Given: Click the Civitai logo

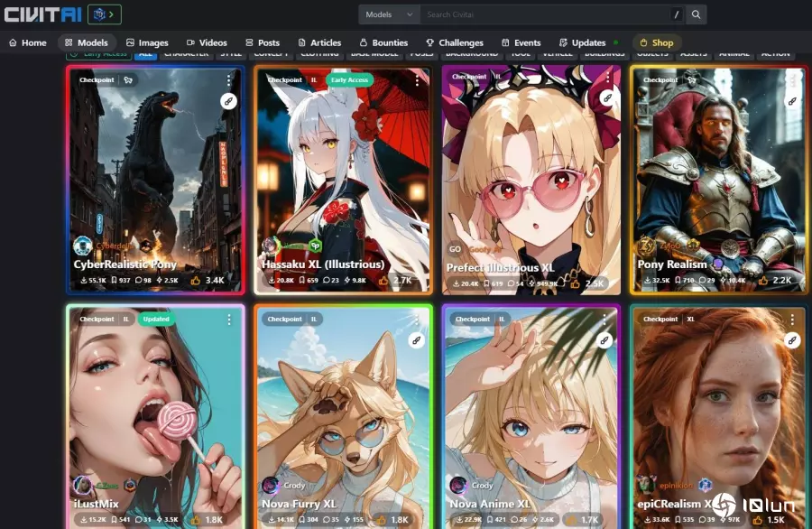Looking at the screenshot, I should (43, 14).
